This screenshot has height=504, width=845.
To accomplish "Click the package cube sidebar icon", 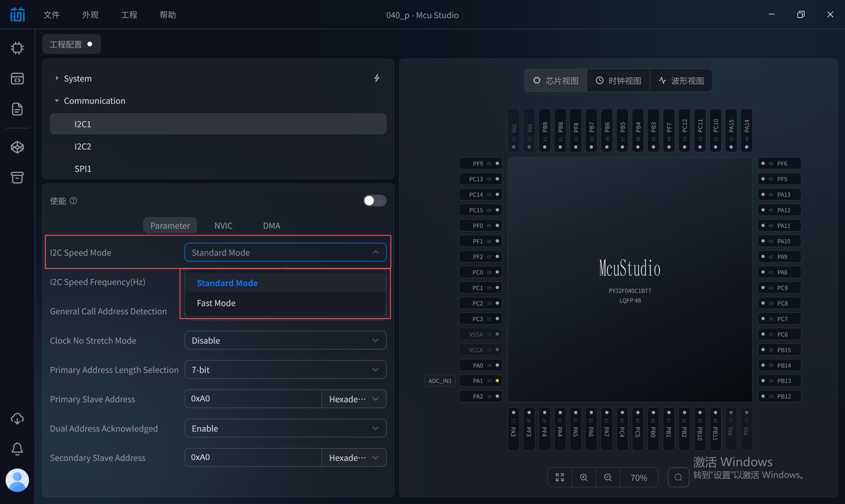I will tap(17, 147).
